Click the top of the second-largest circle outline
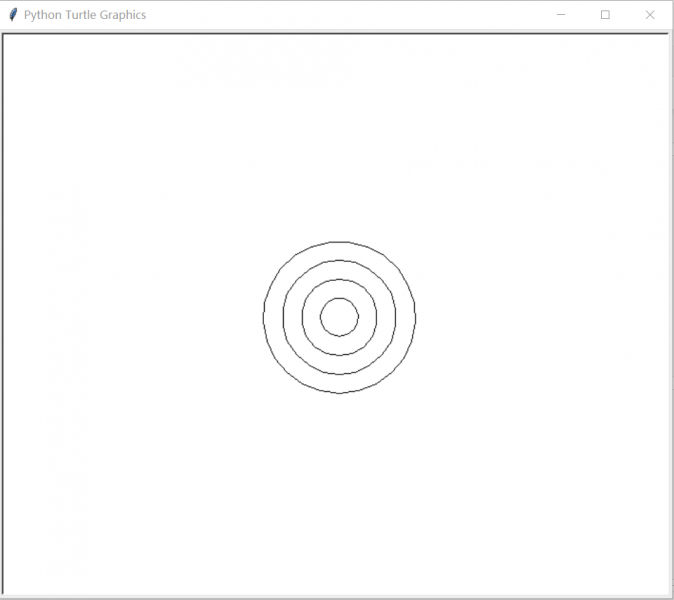This screenshot has height=600, width=674. coord(339,260)
